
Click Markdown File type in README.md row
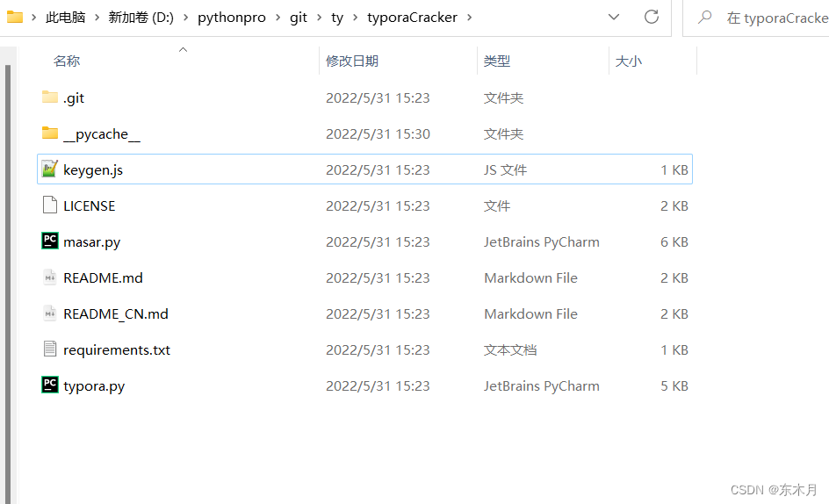pyautogui.click(x=530, y=277)
